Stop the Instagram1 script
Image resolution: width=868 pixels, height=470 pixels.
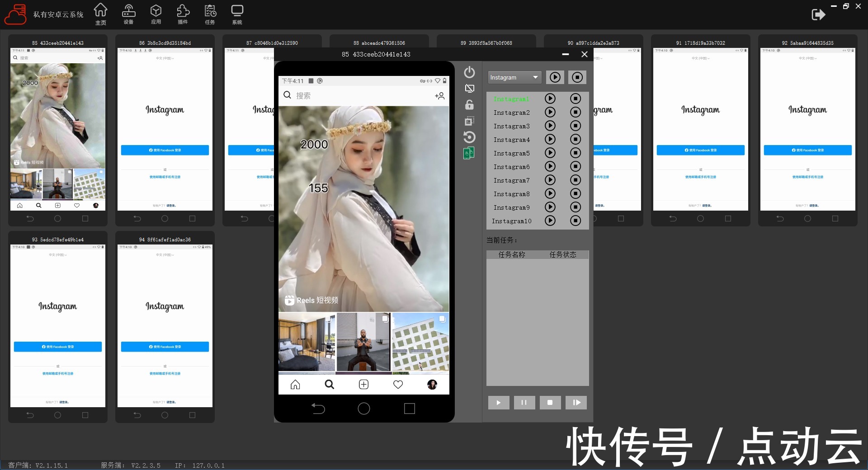click(x=576, y=99)
